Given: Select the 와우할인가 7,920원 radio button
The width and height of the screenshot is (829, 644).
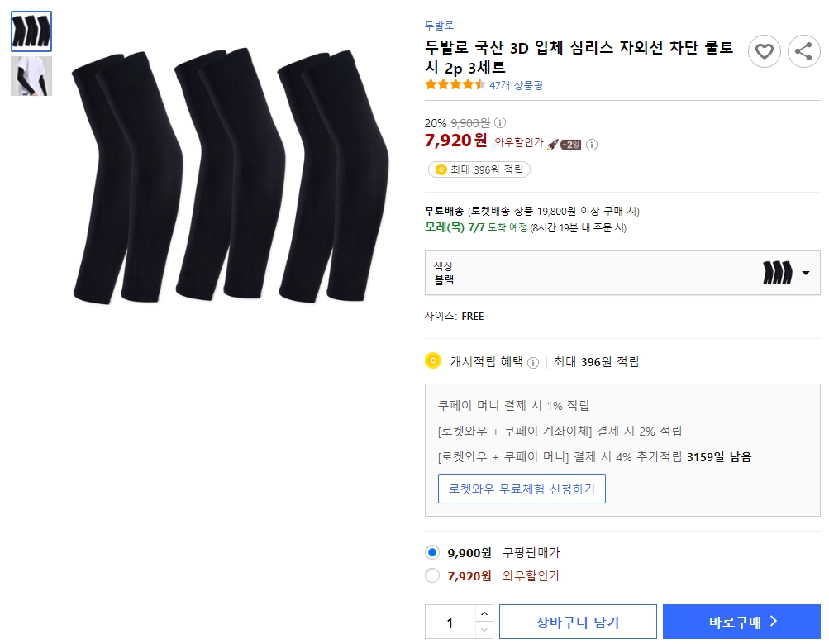Looking at the screenshot, I should pyautogui.click(x=431, y=575).
